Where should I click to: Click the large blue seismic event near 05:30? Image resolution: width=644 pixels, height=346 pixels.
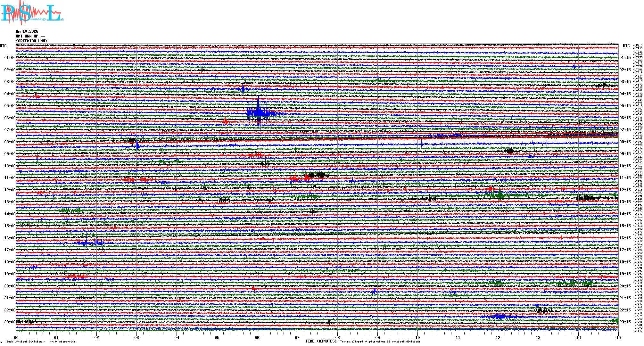pyautogui.click(x=259, y=113)
